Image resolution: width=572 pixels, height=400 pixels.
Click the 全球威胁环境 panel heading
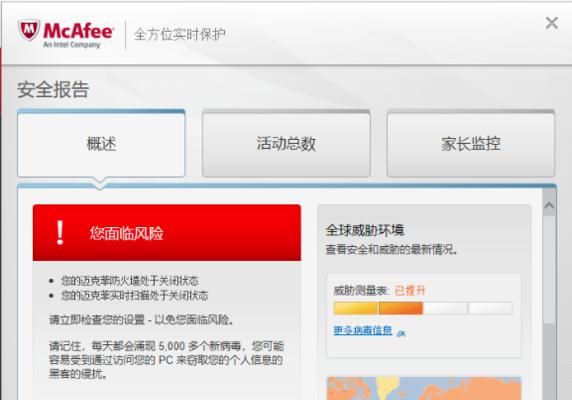[x=365, y=230]
